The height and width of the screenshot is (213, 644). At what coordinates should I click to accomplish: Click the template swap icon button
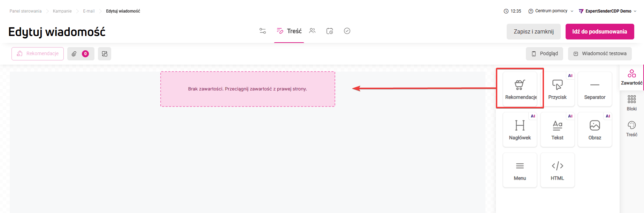click(x=105, y=54)
